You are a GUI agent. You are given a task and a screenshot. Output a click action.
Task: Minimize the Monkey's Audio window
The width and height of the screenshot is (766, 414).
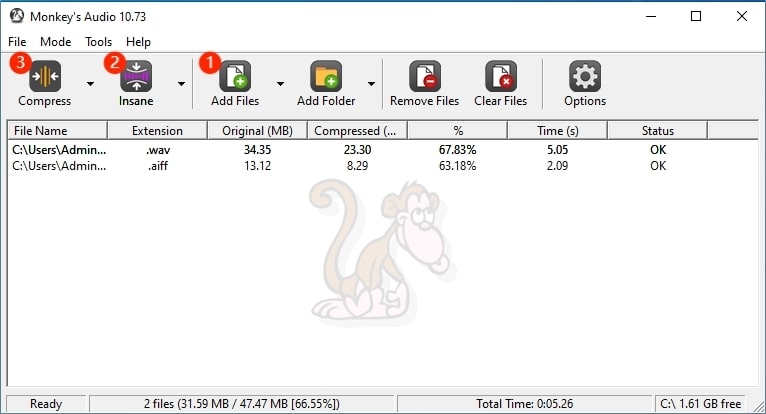click(x=651, y=16)
